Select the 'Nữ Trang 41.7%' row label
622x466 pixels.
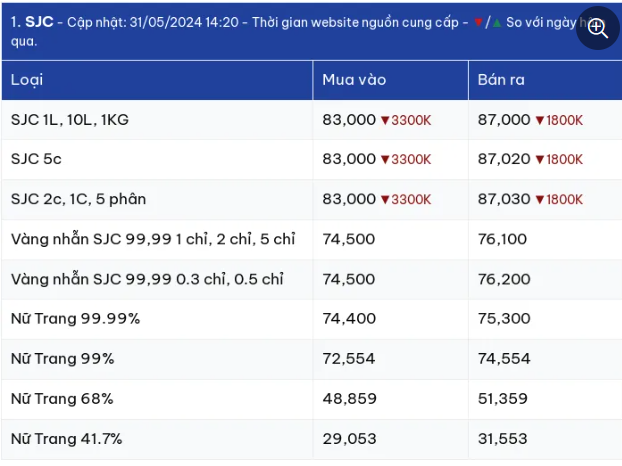coord(67,439)
